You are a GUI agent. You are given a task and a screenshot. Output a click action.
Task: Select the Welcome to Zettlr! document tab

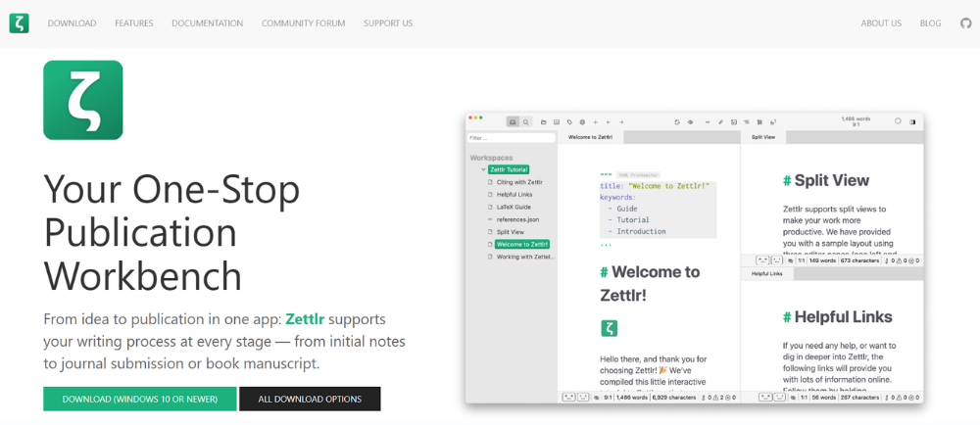pos(591,137)
